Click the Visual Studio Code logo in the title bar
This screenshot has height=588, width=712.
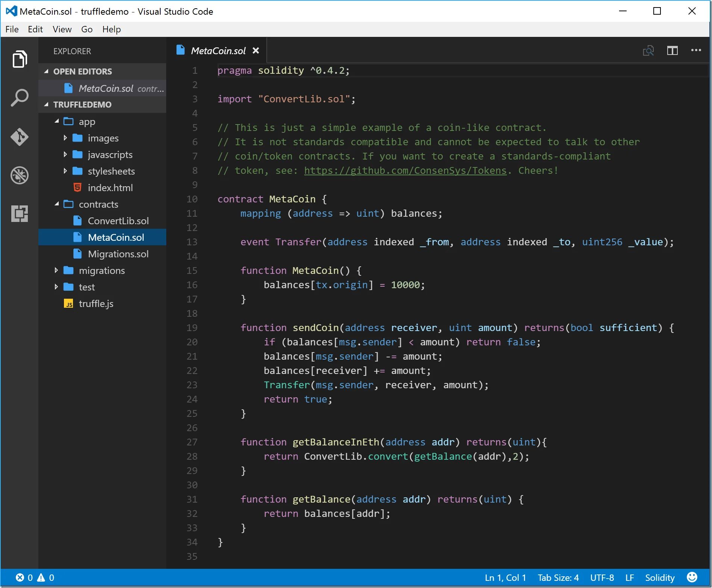click(x=11, y=11)
